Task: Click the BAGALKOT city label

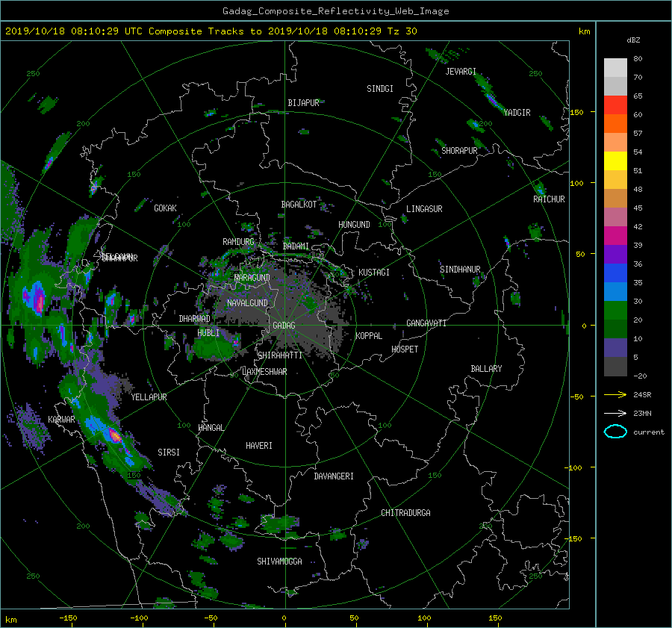Action: 299,205
